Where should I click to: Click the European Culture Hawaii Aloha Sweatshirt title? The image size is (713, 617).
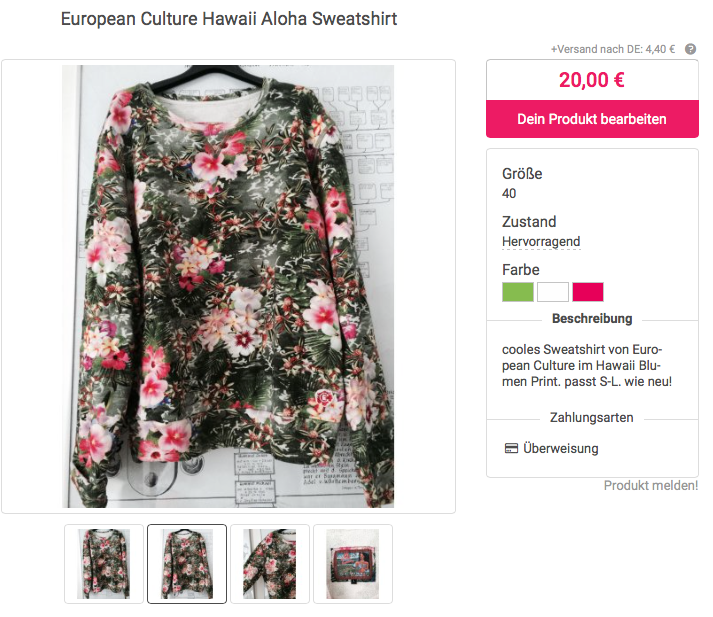[229, 19]
